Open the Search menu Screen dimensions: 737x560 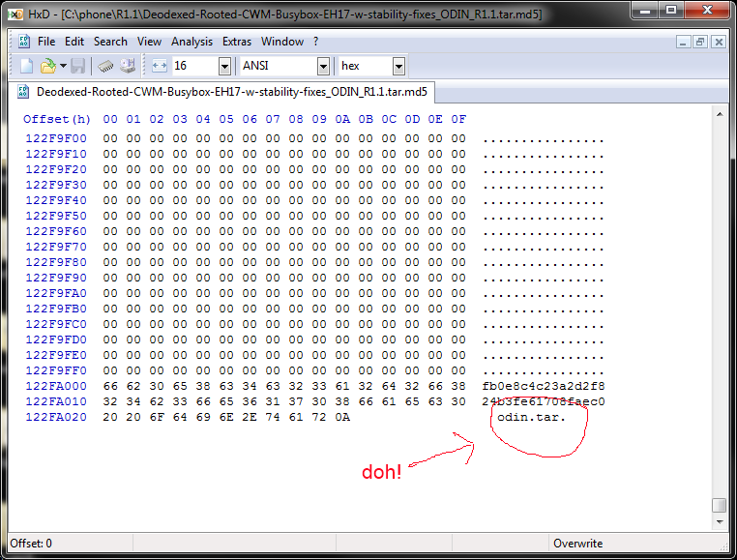pos(110,42)
